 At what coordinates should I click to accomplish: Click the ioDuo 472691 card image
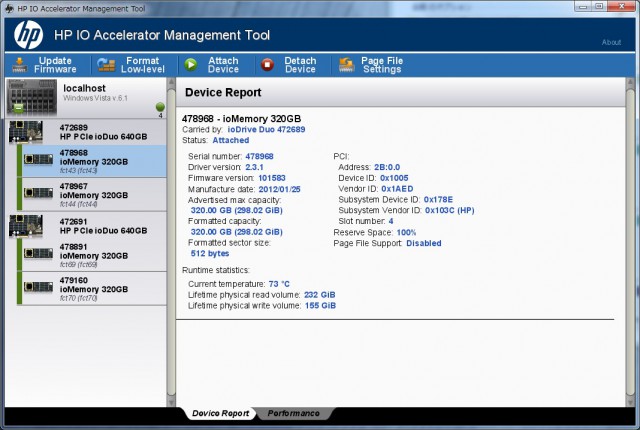click(26, 223)
